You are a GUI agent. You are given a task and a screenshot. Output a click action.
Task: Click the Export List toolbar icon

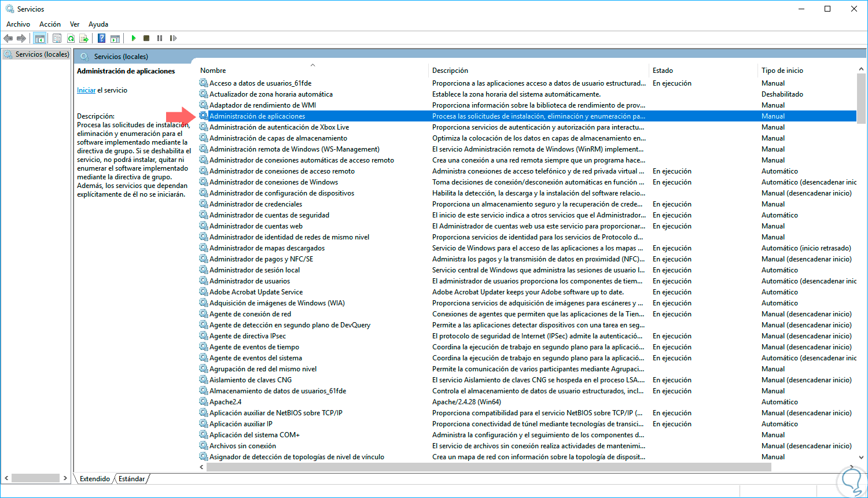click(84, 38)
